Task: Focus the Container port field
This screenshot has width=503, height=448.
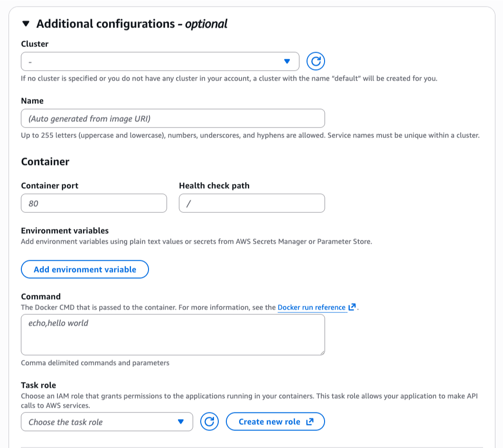Action: pos(94,203)
